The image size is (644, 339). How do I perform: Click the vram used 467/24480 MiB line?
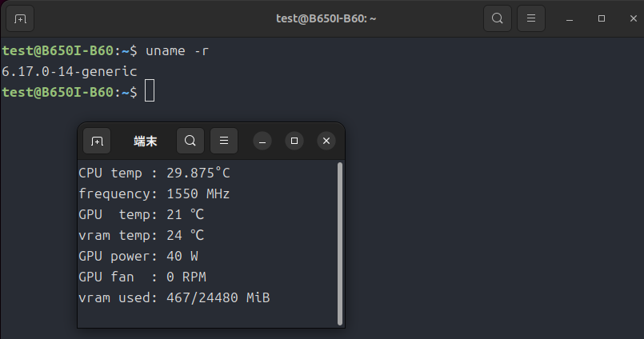174,297
